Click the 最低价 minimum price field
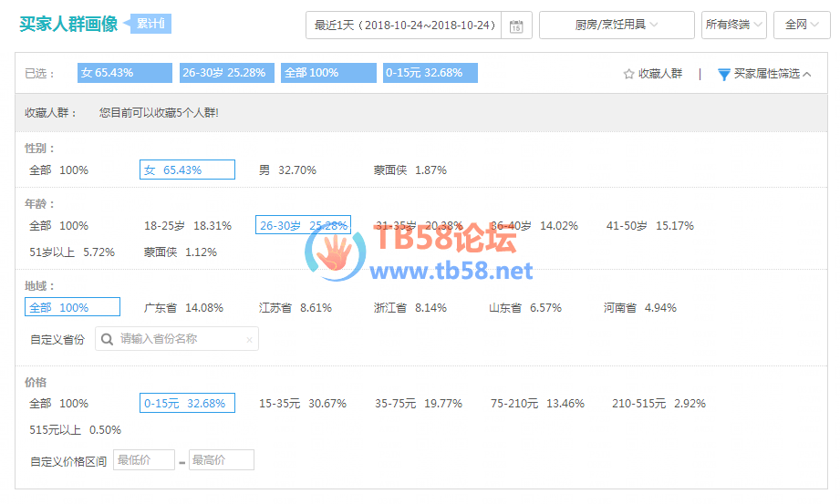The image size is (840, 504). point(143,460)
